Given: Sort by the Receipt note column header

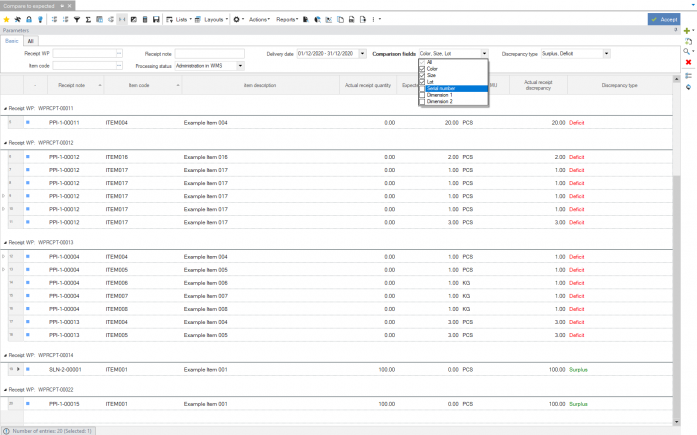Looking at the screenshot, I should click(x=76, y=85).
